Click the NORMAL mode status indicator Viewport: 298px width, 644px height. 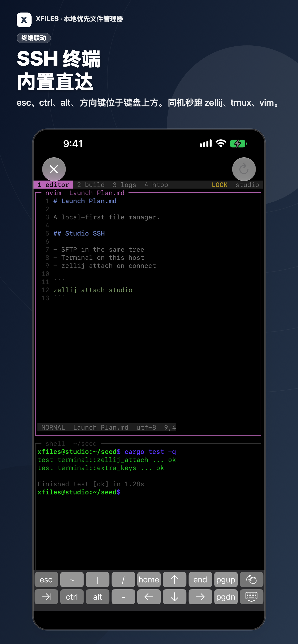53,427
